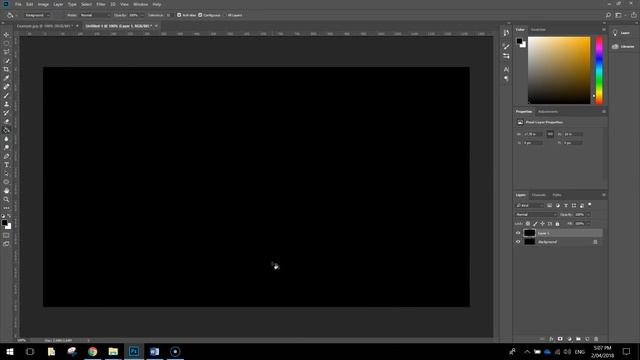
Task: Delete layer with trash icon
Action: coord(596,339)
